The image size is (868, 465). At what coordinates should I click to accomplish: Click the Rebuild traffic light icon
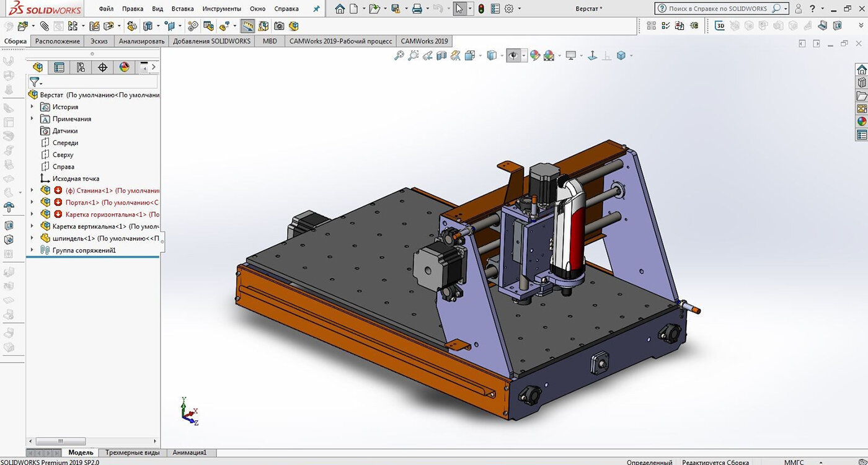pos(481,9)
